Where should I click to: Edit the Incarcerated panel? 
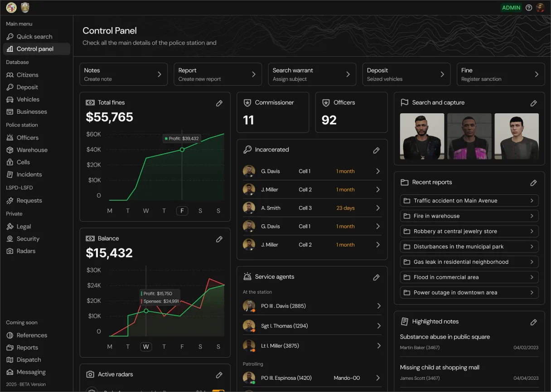point(376,150)
